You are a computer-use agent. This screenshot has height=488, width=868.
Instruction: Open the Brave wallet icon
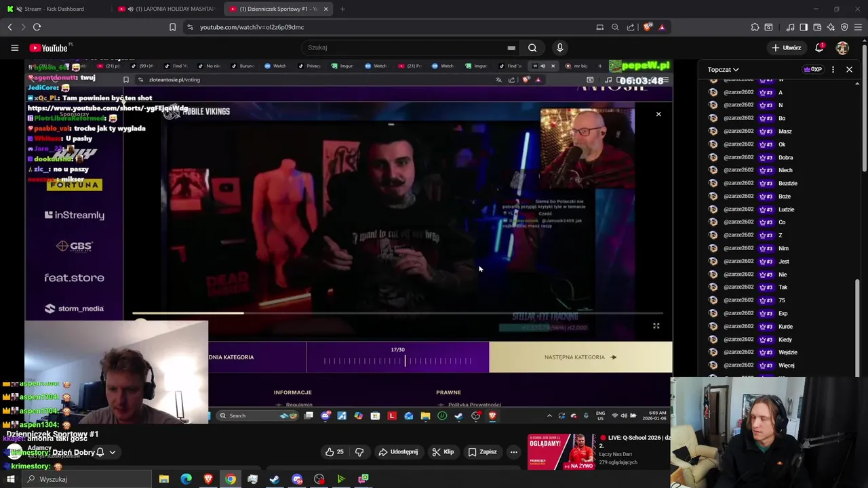tap(817, 27)
